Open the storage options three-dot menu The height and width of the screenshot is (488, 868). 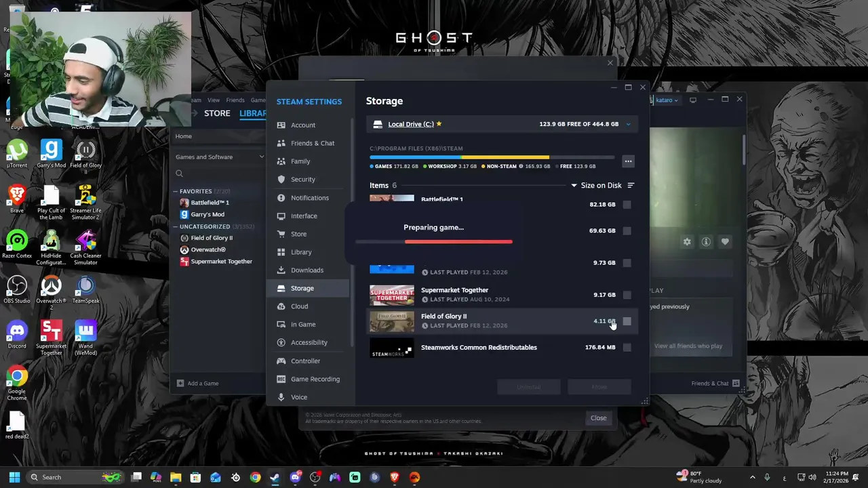628,161
